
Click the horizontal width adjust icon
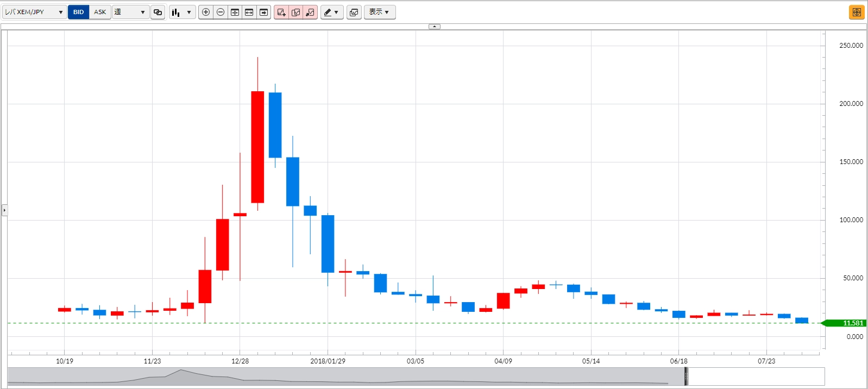tap(249, 12)
